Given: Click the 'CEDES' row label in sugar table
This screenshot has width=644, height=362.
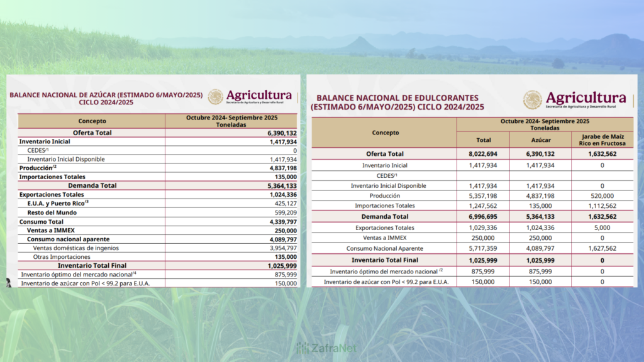Looking at the screenshot, I should point(38,150).
